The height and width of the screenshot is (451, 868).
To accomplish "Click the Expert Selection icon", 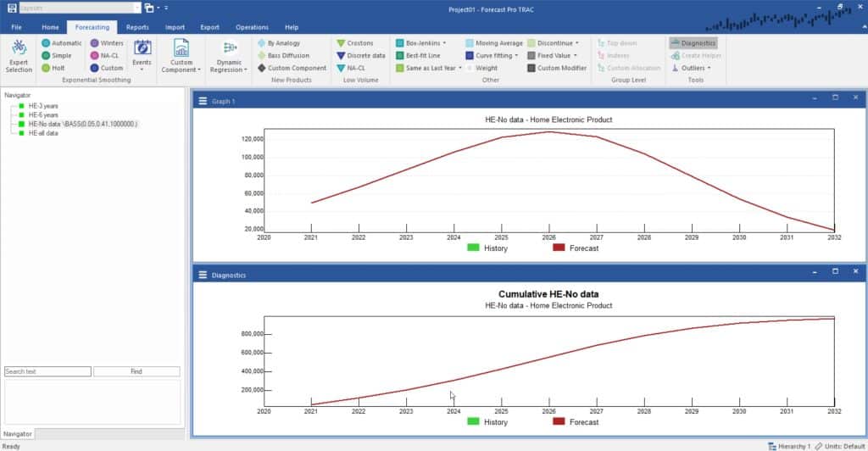I will [x=18, y=51].
